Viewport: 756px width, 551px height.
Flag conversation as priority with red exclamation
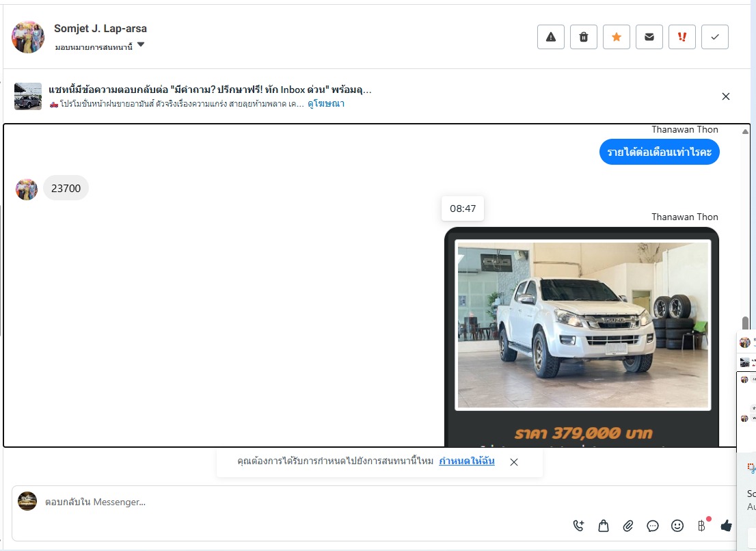tap(681, 37)
